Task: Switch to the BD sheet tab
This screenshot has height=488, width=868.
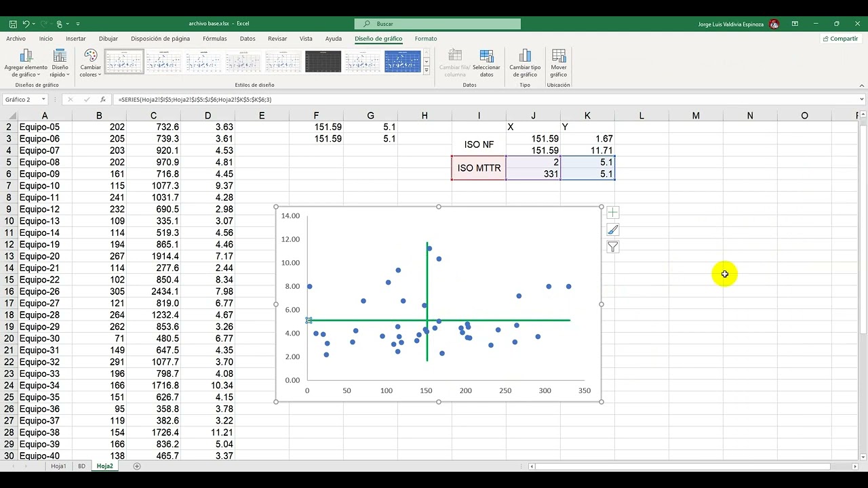Action: pyautogui.click(x=81, y=466)
